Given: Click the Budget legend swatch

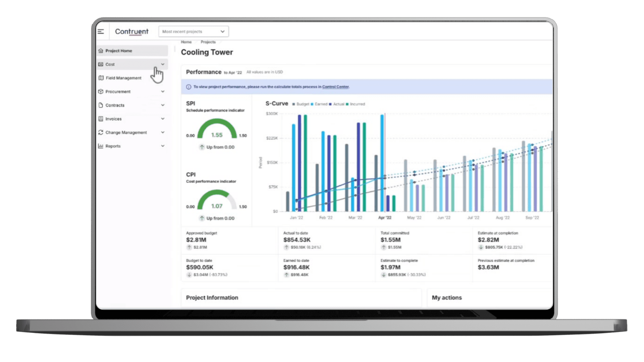Looking at the screenshot, I should point(293,104).
